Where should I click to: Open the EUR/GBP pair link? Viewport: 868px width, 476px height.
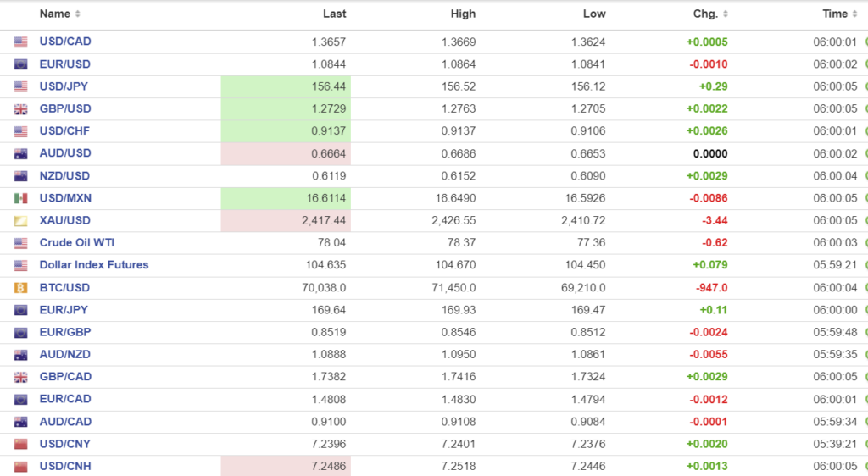(65, 332)
